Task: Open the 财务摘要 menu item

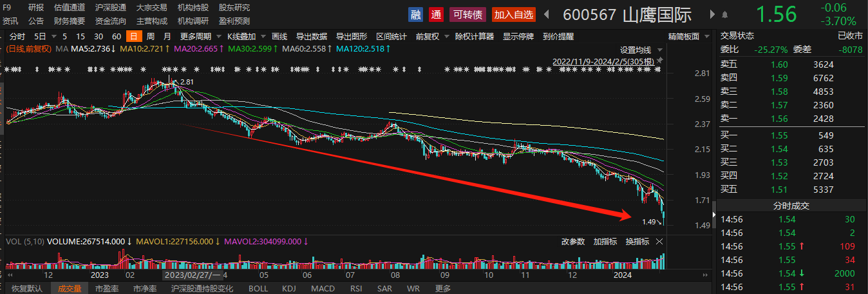Action: (70, 21)
